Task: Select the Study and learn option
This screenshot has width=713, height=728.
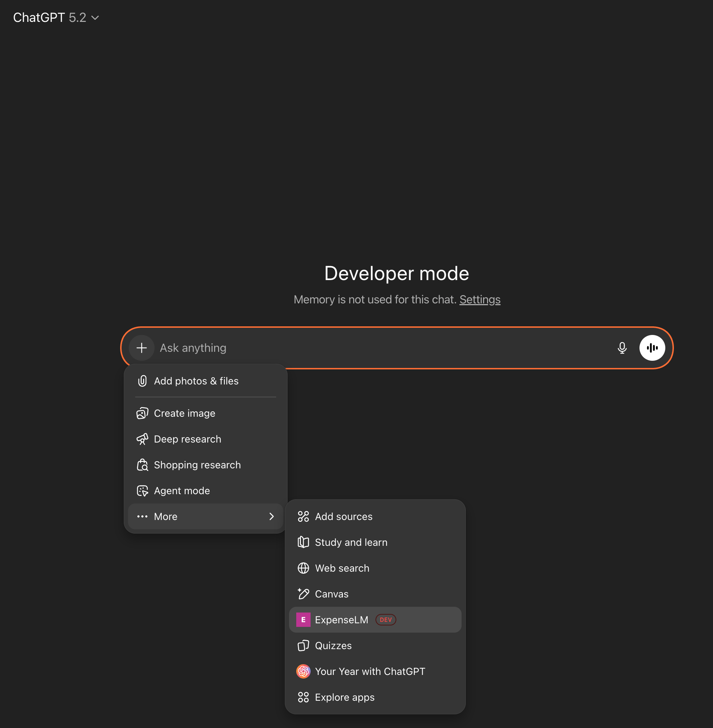Action: click(351, 542)
